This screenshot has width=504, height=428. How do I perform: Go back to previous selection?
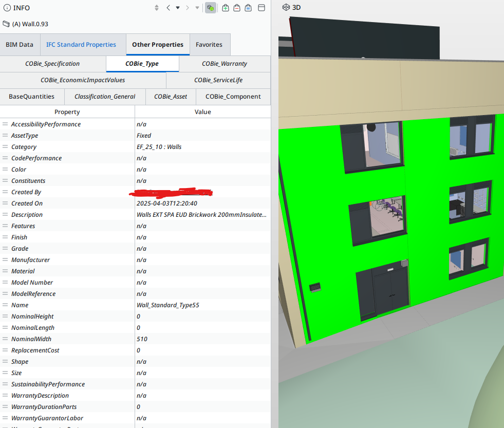point(168,8)
